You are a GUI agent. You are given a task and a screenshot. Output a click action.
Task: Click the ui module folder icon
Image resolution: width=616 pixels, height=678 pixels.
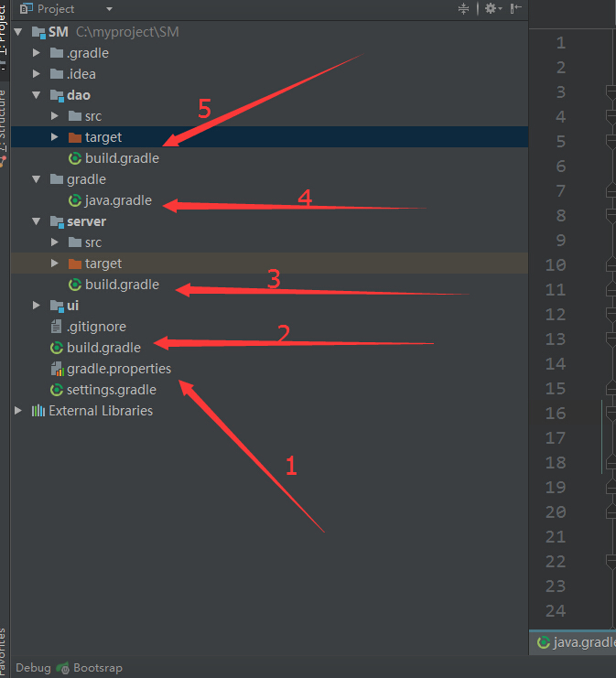tap(57, 307)
